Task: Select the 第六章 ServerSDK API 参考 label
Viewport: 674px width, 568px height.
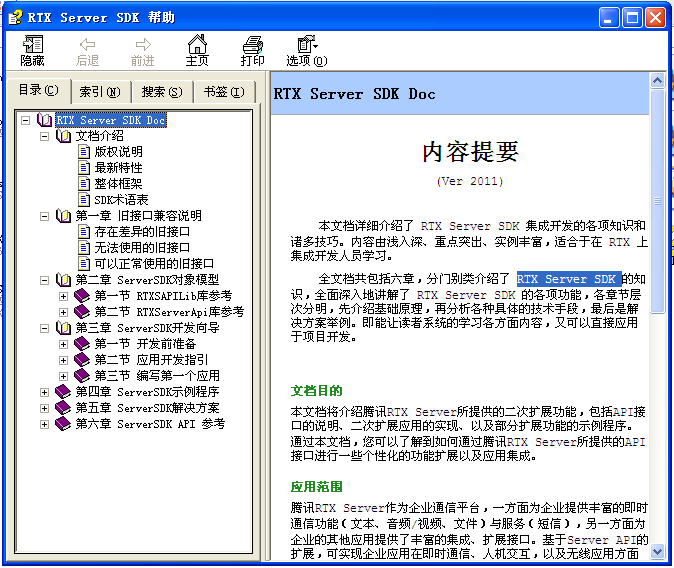Action: (x=150, y=424)
